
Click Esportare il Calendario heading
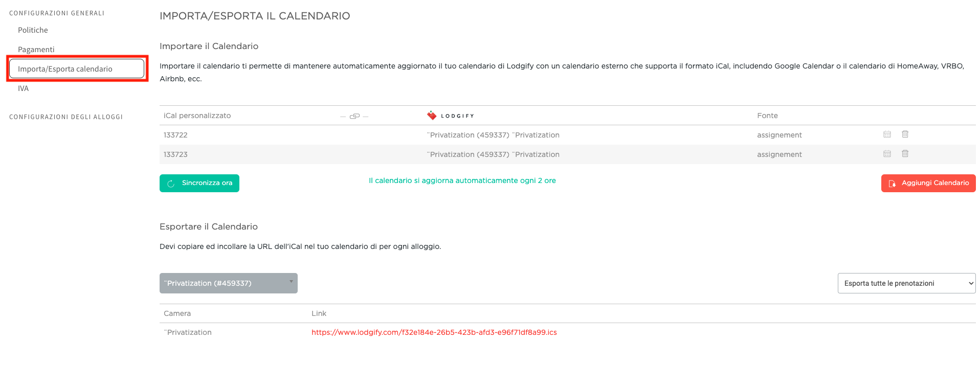[x=209, y=226]
